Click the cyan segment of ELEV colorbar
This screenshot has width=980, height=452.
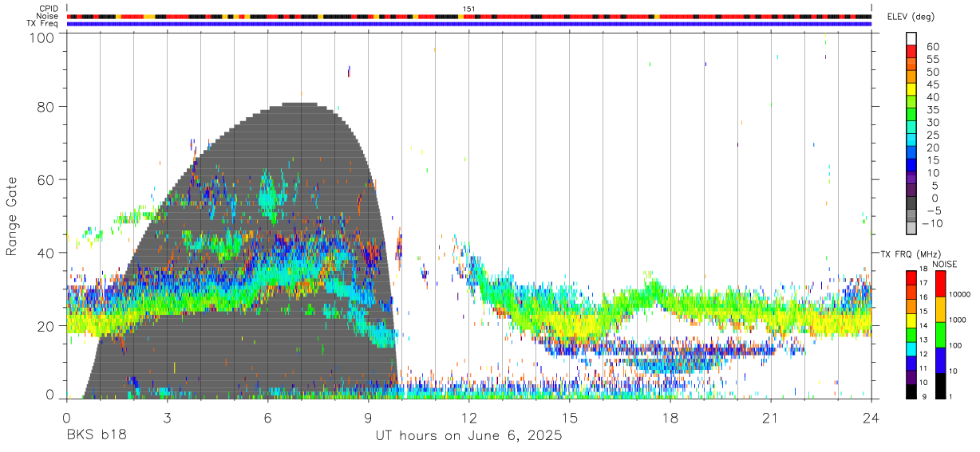click(911, 140)
